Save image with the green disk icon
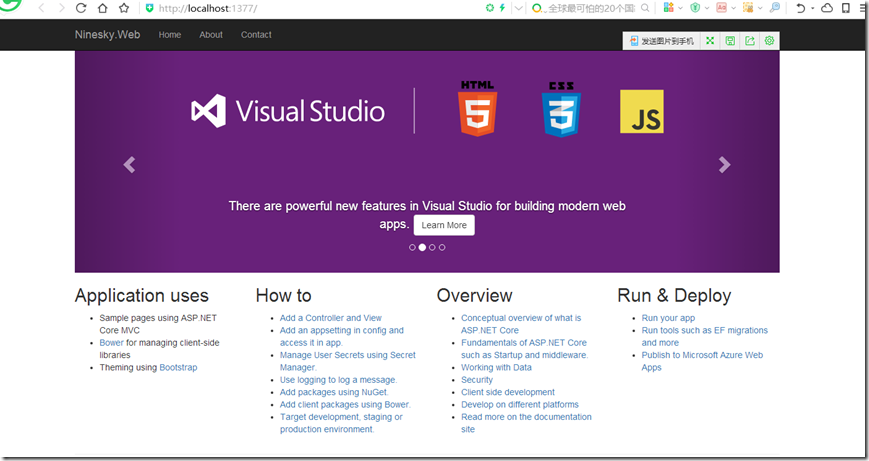The width and height of the screenshot is (869, 461). [x=730, y=40]
